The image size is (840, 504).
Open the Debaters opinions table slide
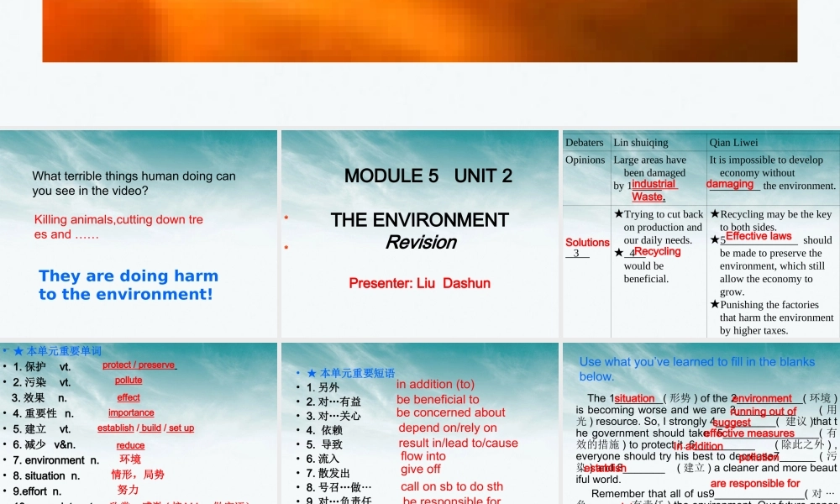coord(701,234)
